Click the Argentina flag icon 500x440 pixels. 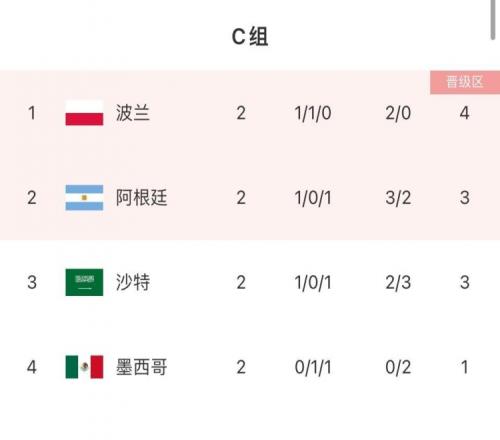(x=84, y=198)
